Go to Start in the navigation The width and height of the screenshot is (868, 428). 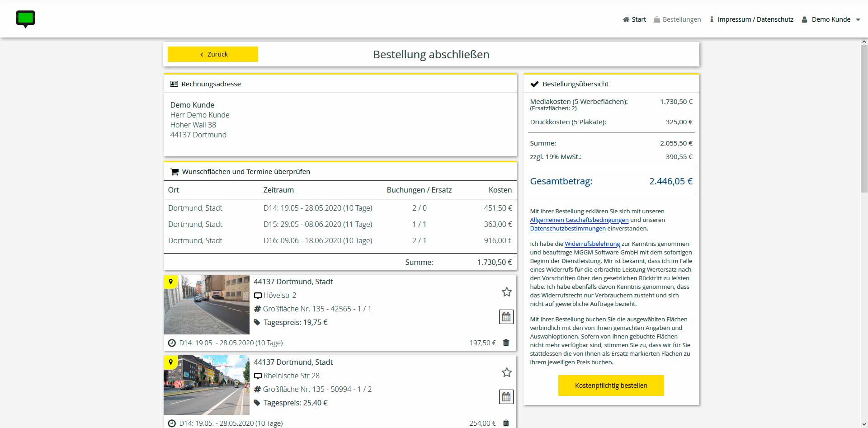click(634, 19)
